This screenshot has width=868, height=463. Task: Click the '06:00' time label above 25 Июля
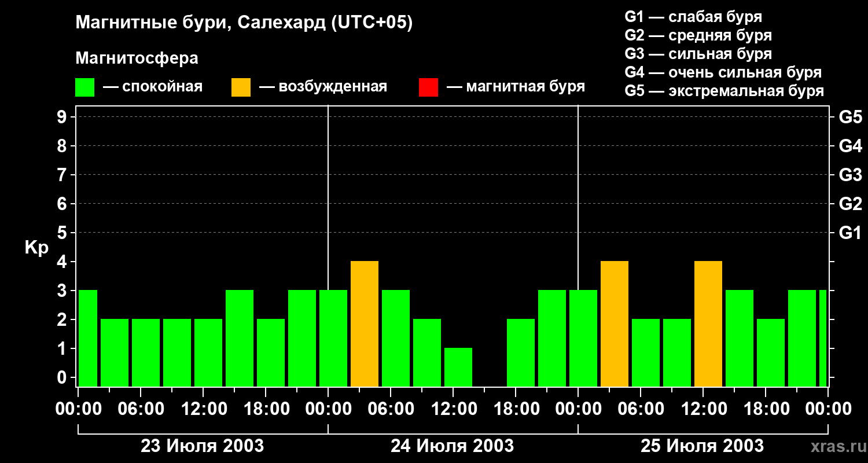click(x=641, y=409)
